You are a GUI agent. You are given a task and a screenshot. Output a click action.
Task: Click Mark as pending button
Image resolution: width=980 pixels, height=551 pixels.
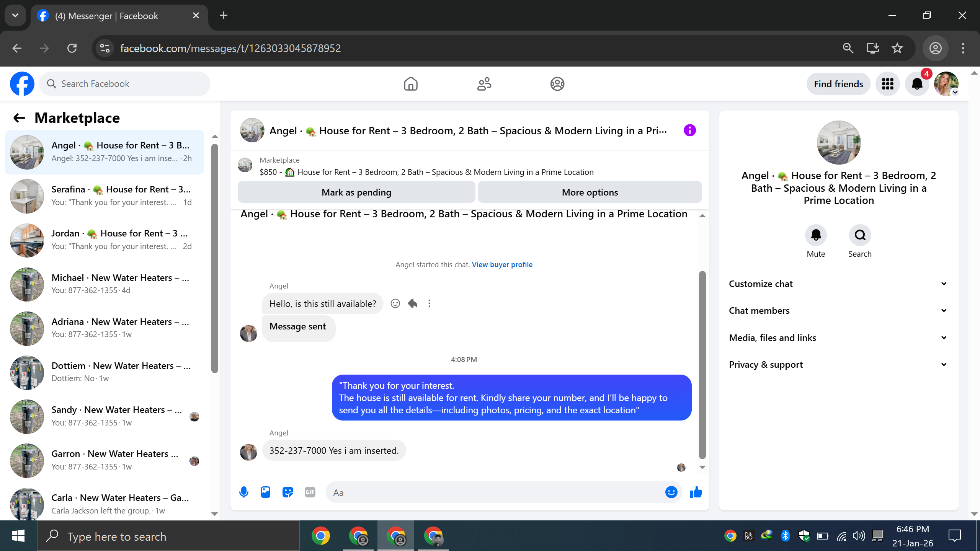point(356,192)
